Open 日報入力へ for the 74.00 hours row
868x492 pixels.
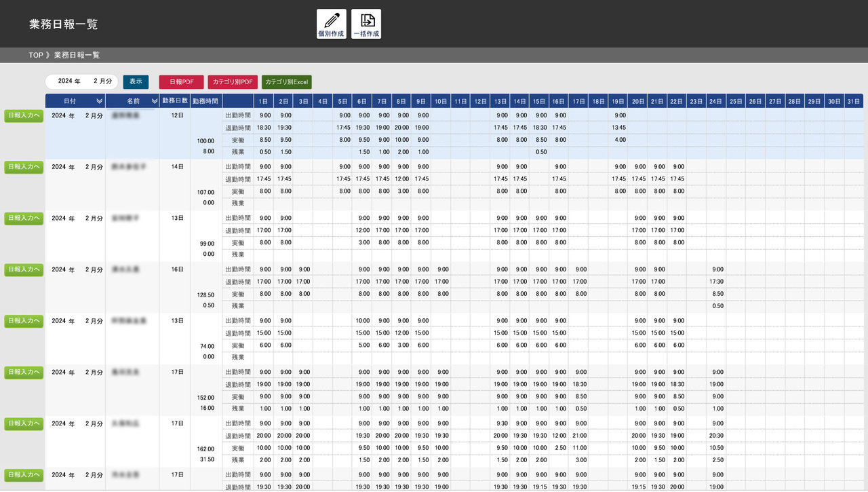pyautogui.click(x=24, y=320)
